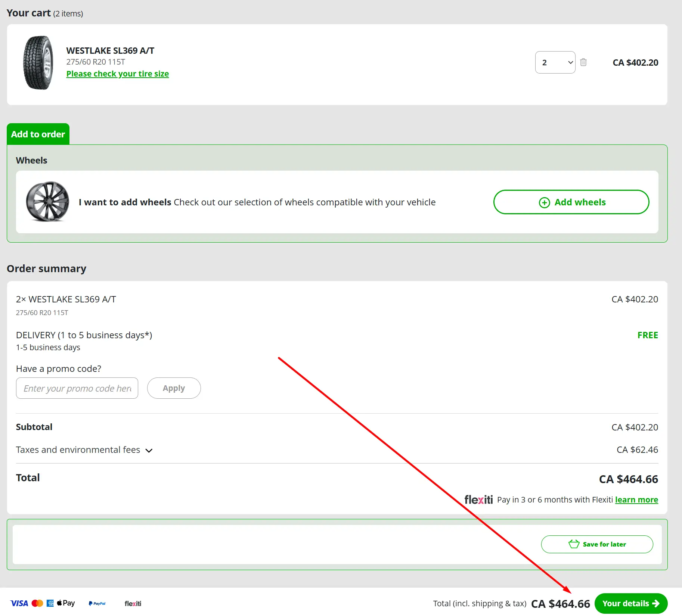The height and width of the screenshot is (616, 682).
Task: Click the American Express payment icon
Action: [50, 603]
